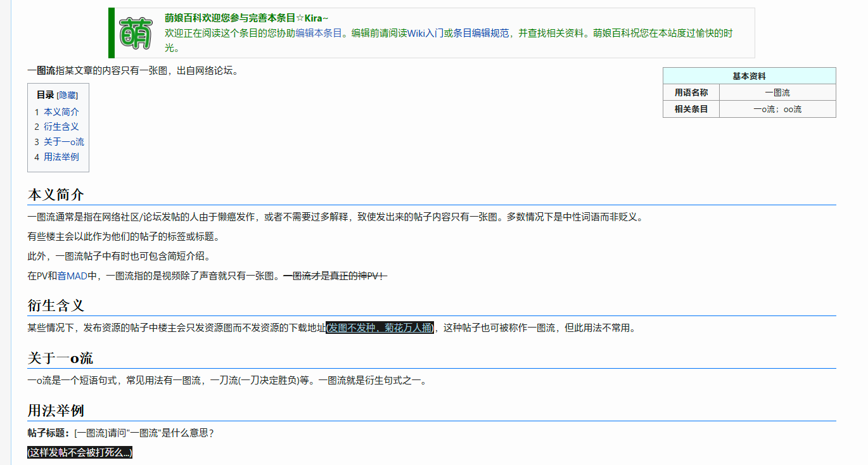Click the 一o流；oo流 cell in infobox
The image size is (868, 465).
coord(777,109)
